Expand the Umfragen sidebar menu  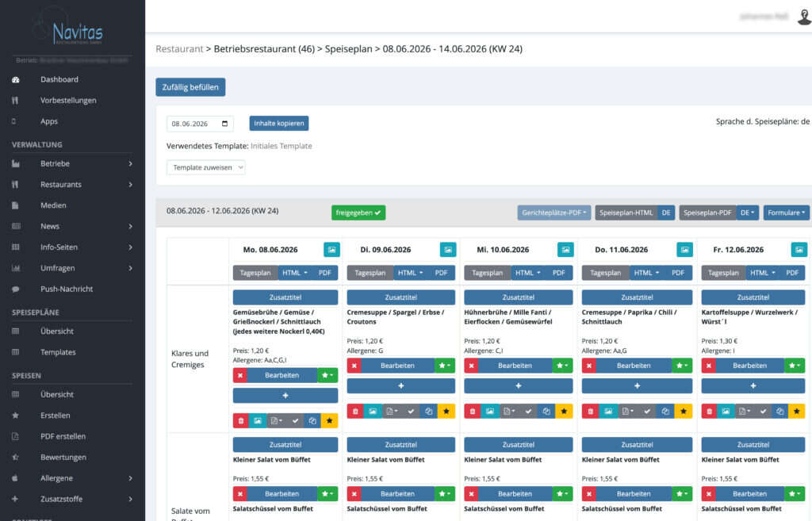coord(71,268)
